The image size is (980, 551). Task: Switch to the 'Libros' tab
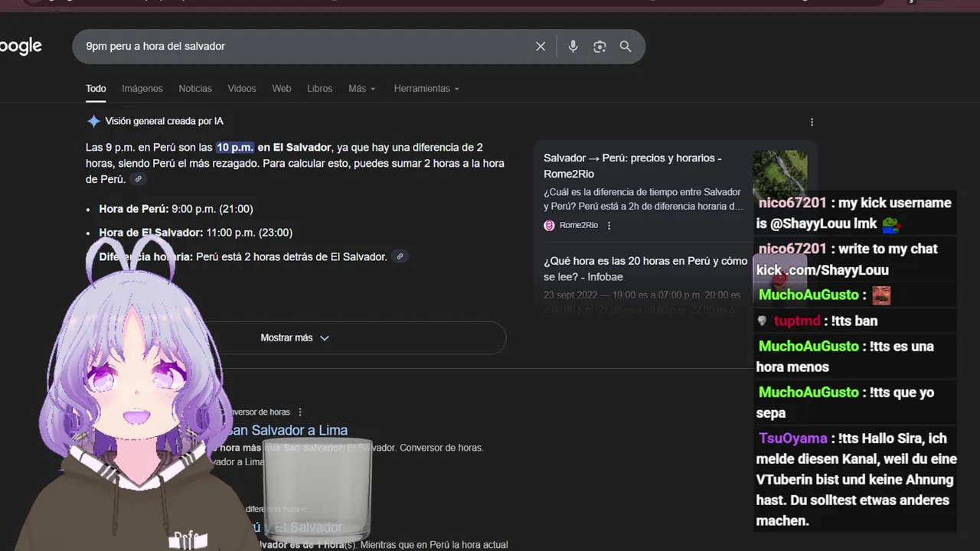point(320,89)
